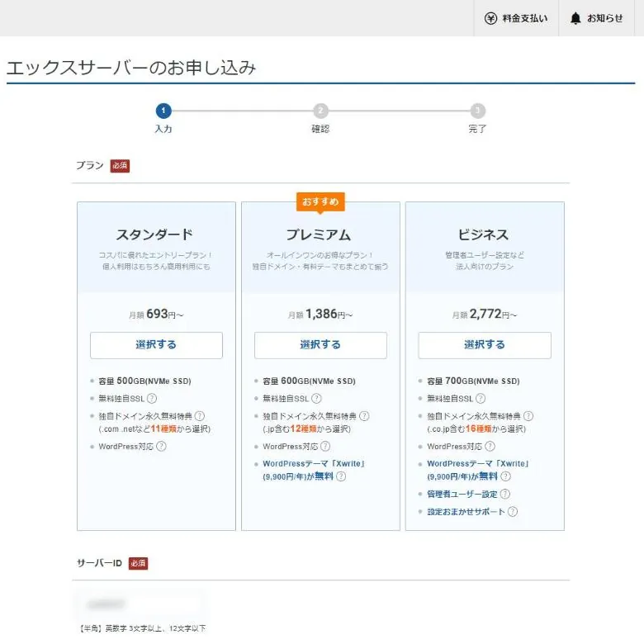The height and width of the screenshot is (644, 644).
Task: Open the 設定おまかせサポート link
Action: tap(466, 512)
